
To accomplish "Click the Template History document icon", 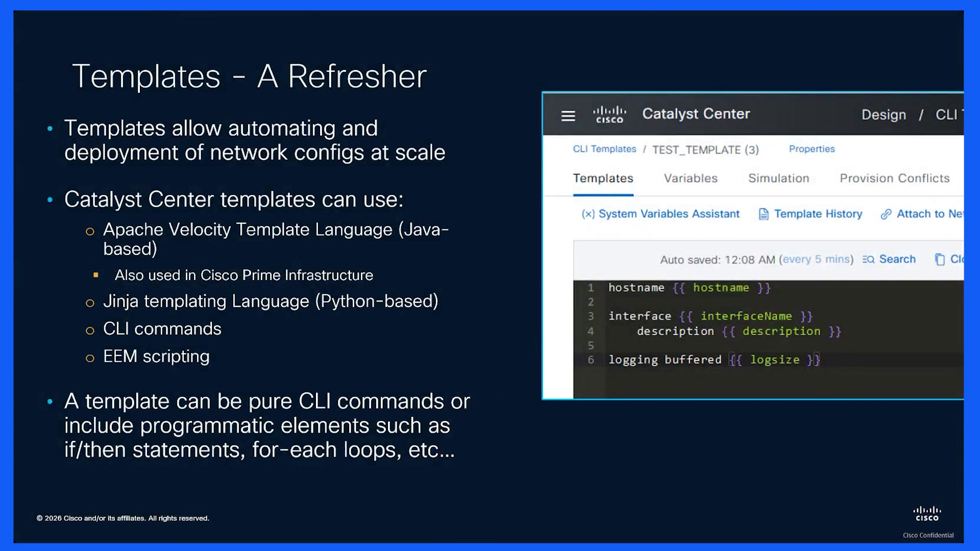I will (764, 214).
